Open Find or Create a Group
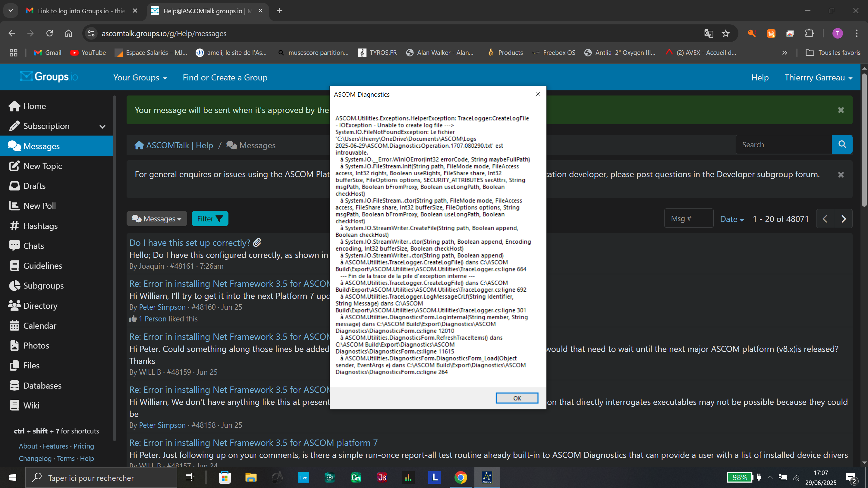Screen dimensions: 868x488 [225, 77]
